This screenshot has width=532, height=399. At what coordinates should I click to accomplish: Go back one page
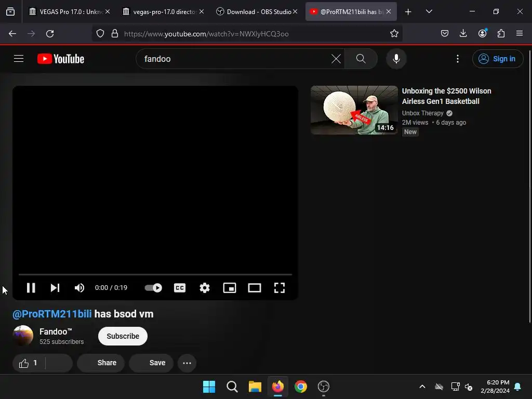(12, 34)
